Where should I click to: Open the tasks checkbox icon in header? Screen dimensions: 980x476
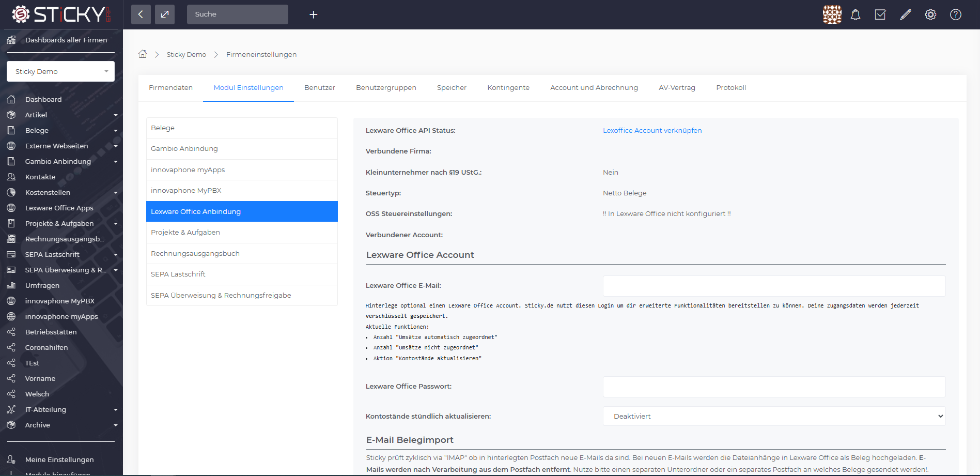pyautogui.click(x=880, y=14)
